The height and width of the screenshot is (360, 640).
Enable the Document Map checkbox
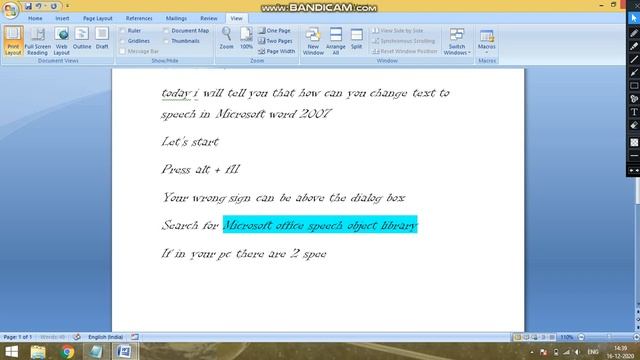[166, 31]
